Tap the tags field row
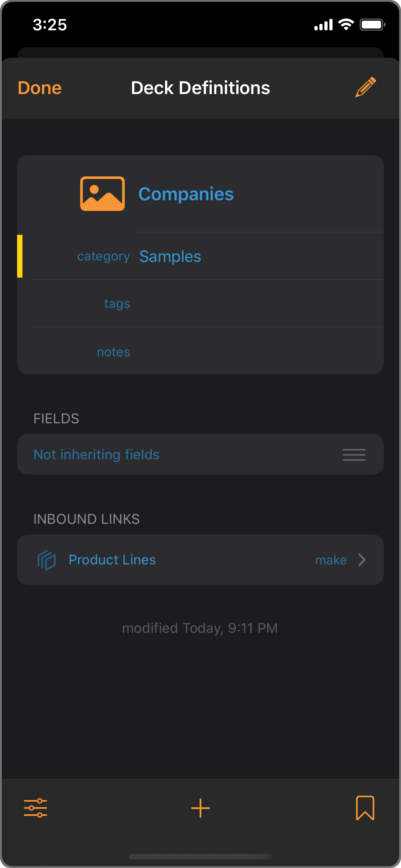Screen dimensions: 401x868 [208, 303]
